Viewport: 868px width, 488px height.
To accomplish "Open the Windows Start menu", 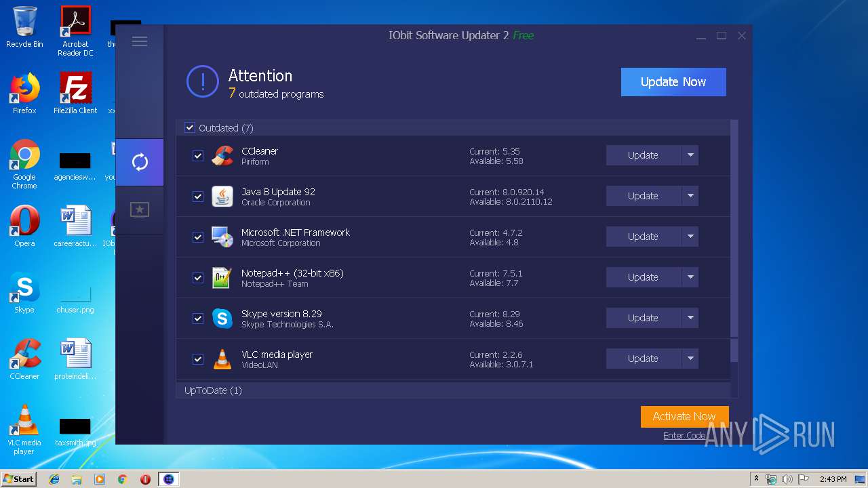I will [x=19, y=479].
